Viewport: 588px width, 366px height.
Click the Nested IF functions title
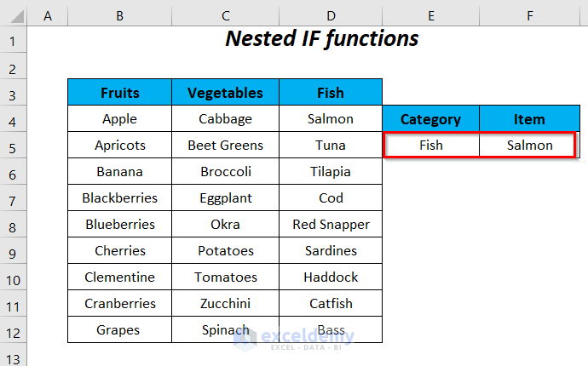321,39
